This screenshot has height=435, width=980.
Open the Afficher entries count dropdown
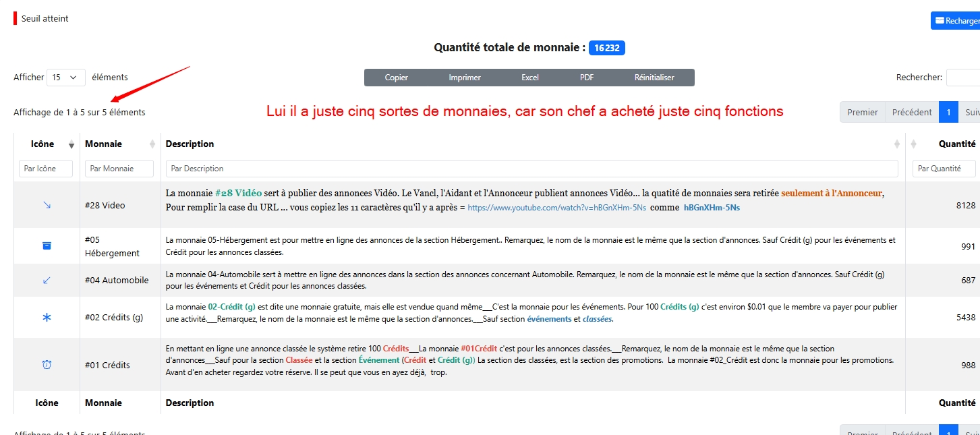65,78
